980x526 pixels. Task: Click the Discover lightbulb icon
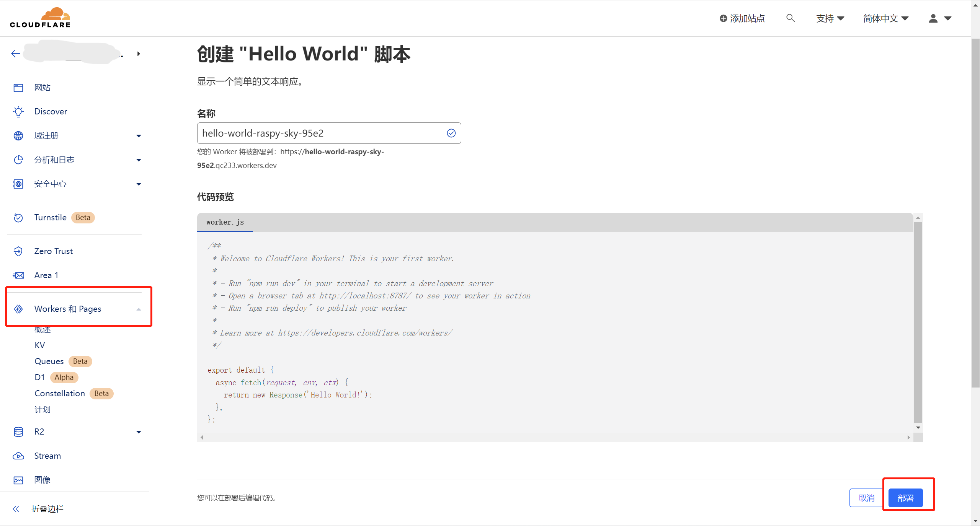coord(18,112)
